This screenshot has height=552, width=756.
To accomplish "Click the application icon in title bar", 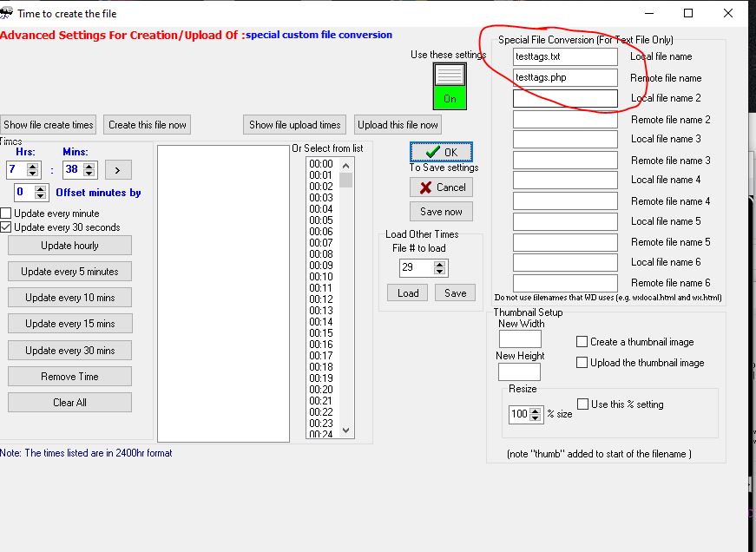I will [6, 13].
